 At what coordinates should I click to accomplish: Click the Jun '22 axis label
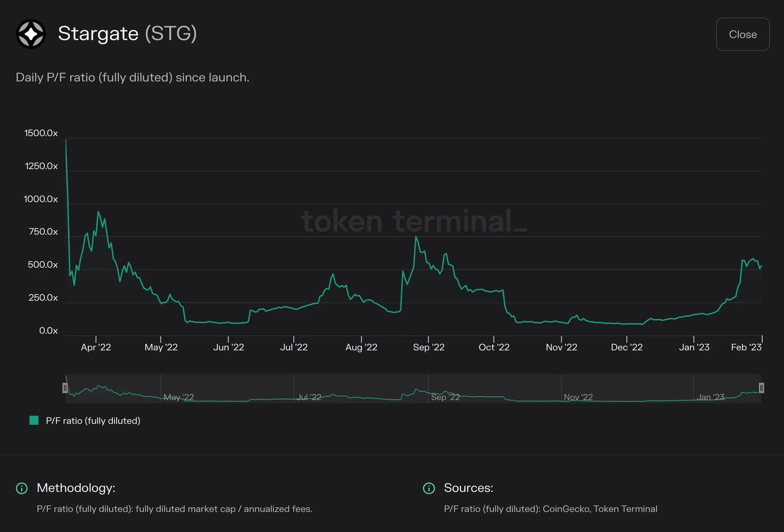click(228, 347)
